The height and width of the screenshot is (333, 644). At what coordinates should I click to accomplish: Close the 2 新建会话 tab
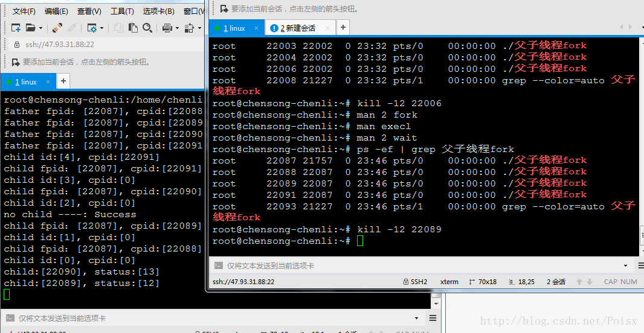(x=327, y=28)
